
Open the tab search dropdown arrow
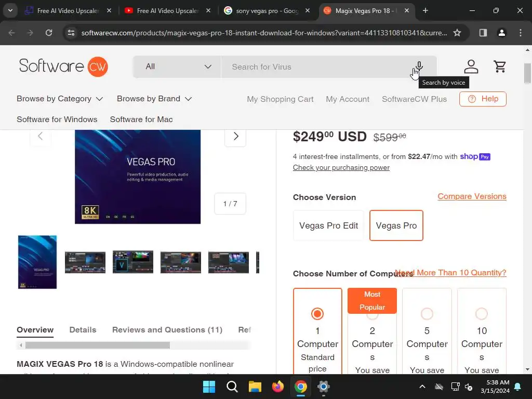click(10, 10)
